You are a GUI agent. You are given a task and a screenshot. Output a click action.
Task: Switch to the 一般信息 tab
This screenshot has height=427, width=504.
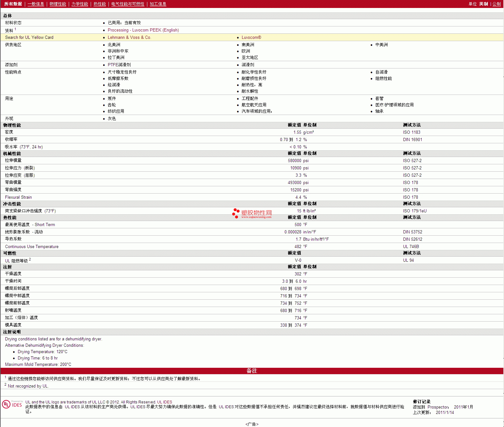click(36, 4)
